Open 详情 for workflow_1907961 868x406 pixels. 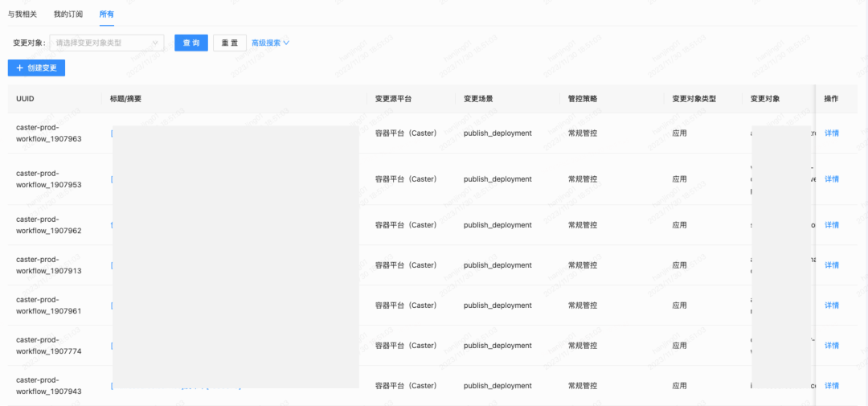tap(832, 306)
